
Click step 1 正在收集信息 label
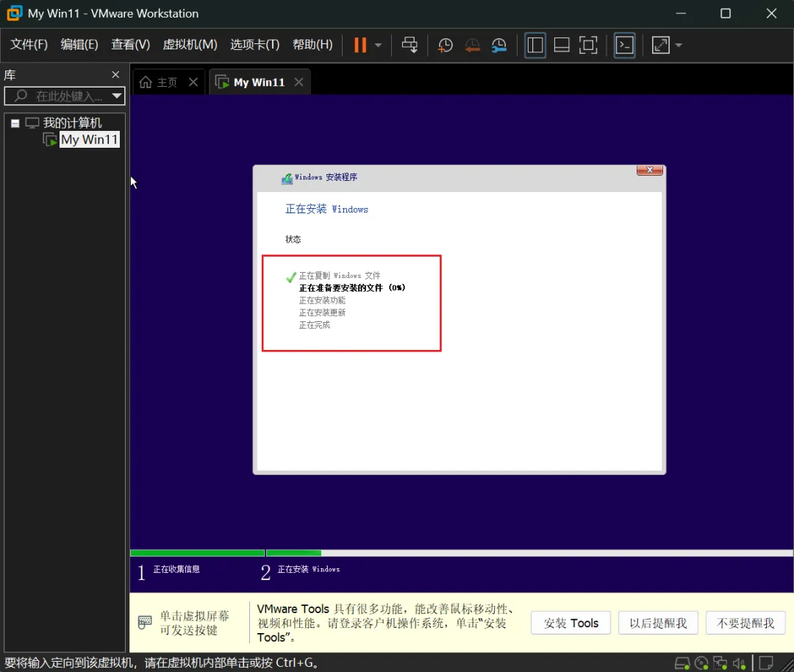click(176, 569)
